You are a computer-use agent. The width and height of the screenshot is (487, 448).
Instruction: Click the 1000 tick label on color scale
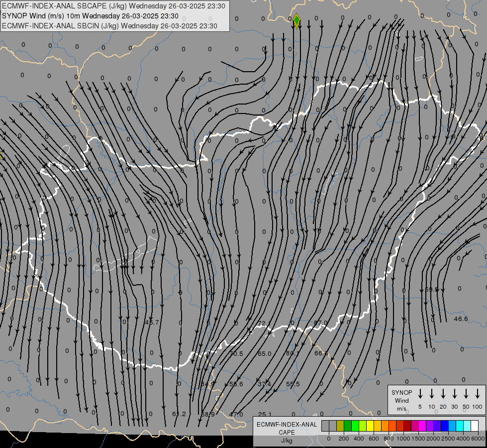403,439
